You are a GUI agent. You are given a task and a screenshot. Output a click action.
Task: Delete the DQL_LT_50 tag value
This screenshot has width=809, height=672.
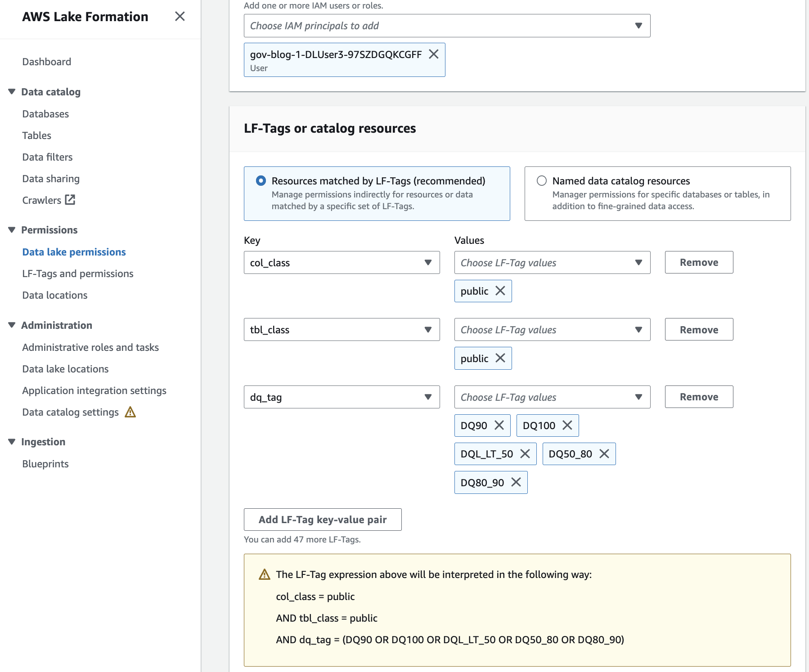[x=525, y=454]
